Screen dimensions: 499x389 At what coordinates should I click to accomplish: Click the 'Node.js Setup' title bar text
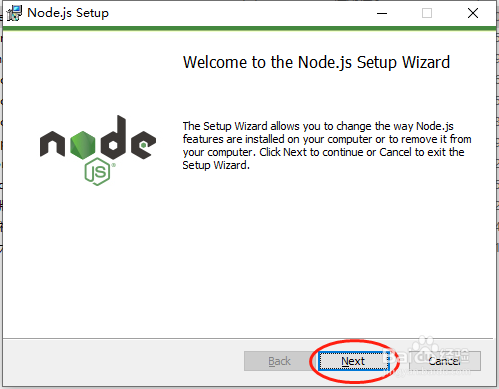point(68,13)
